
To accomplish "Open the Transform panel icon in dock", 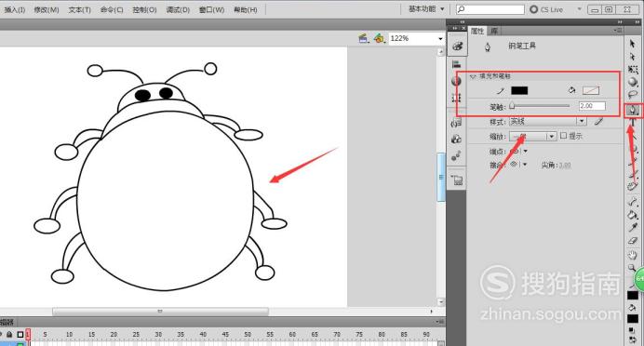I will tap(457, 98).
